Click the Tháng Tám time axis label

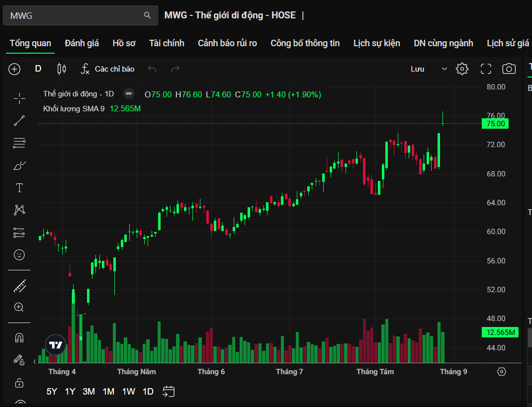click(375, 372)
